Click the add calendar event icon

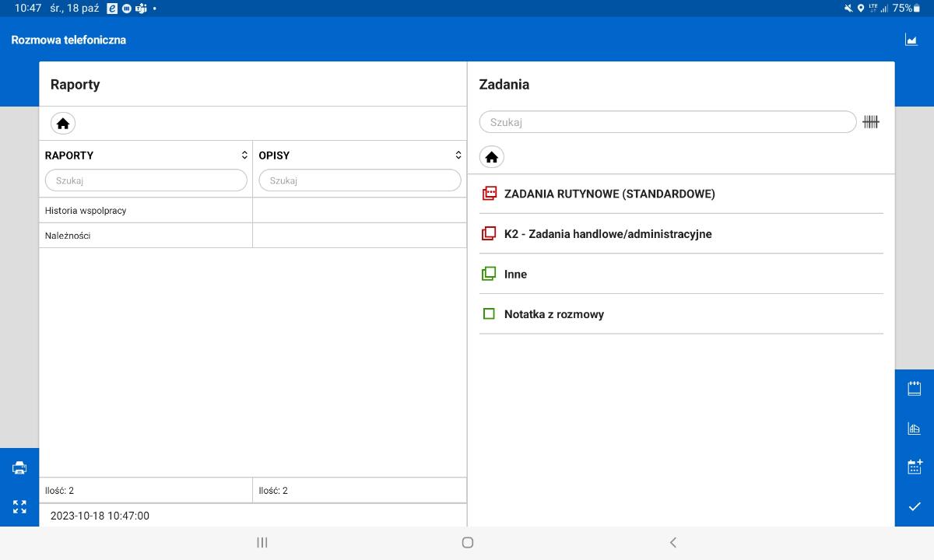click(x=914, y=467)
